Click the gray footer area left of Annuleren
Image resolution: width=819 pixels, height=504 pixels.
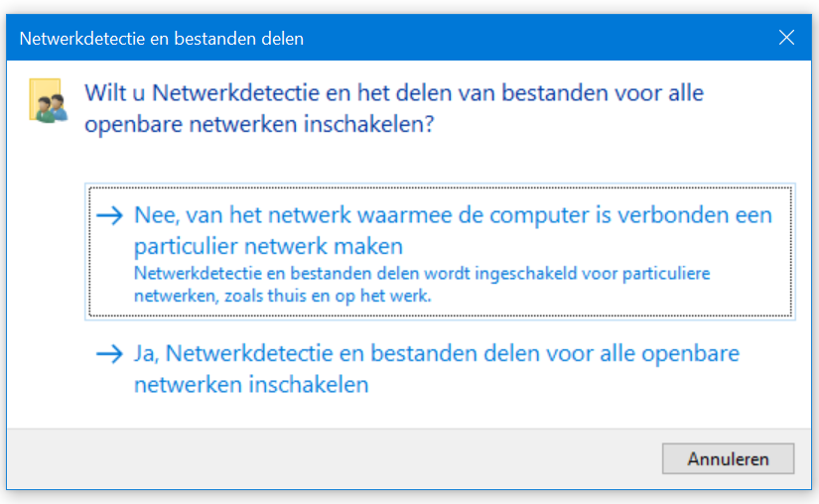tap(335, 458)
